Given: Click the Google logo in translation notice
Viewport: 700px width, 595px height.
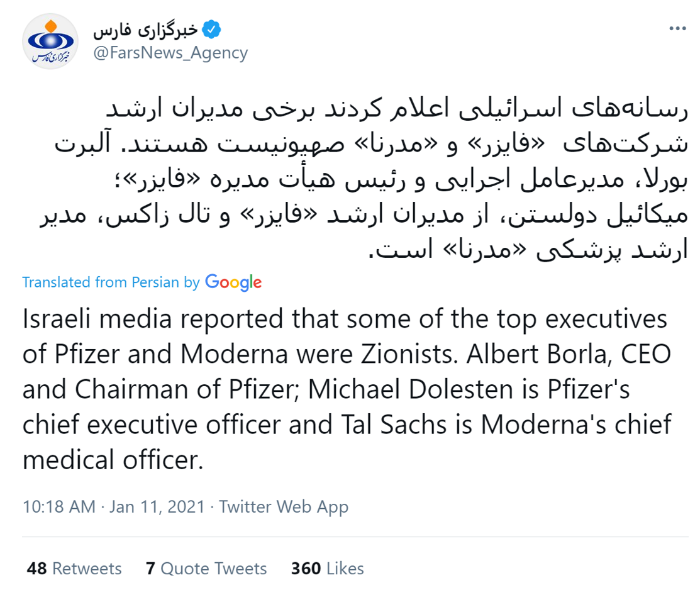Looking at the screenshot, I should 233,282.
